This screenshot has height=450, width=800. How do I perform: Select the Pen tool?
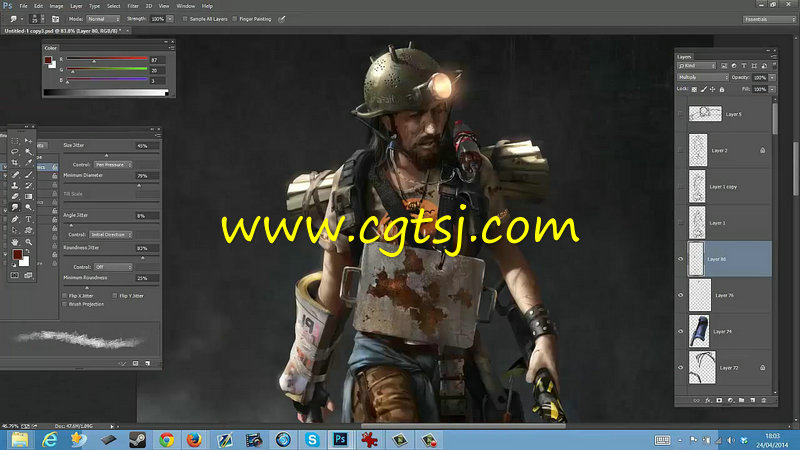pos(15,219)
